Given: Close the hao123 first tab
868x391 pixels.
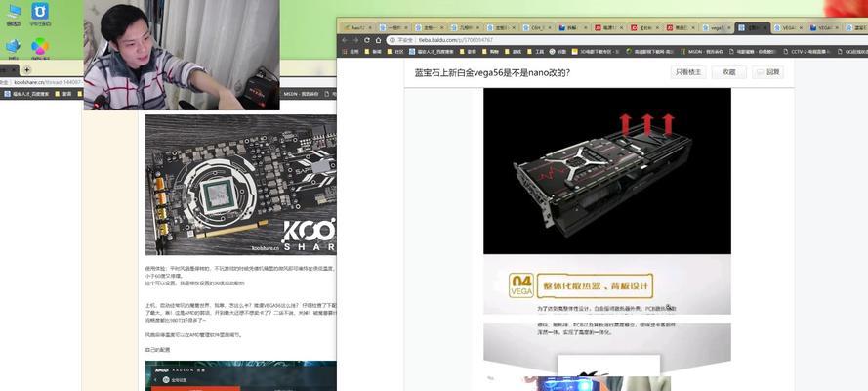Looking at the screenshot, I should 370,27.
